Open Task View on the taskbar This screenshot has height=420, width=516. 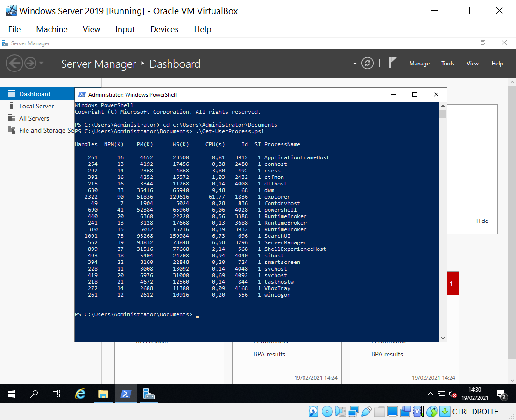pos(57,394)
